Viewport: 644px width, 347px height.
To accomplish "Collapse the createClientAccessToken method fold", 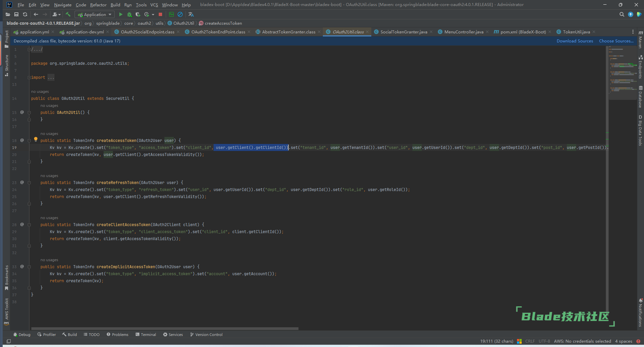I will [29, 225].
